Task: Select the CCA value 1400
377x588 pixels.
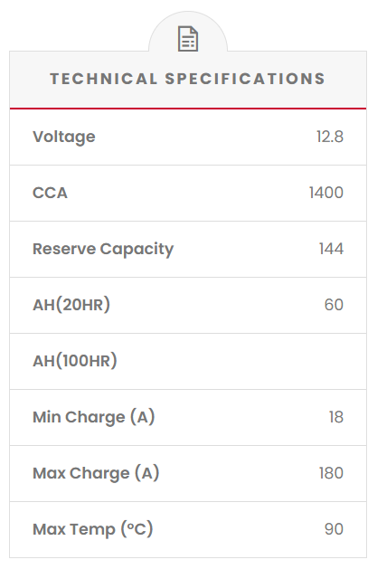Action: [x=326, y=193]
